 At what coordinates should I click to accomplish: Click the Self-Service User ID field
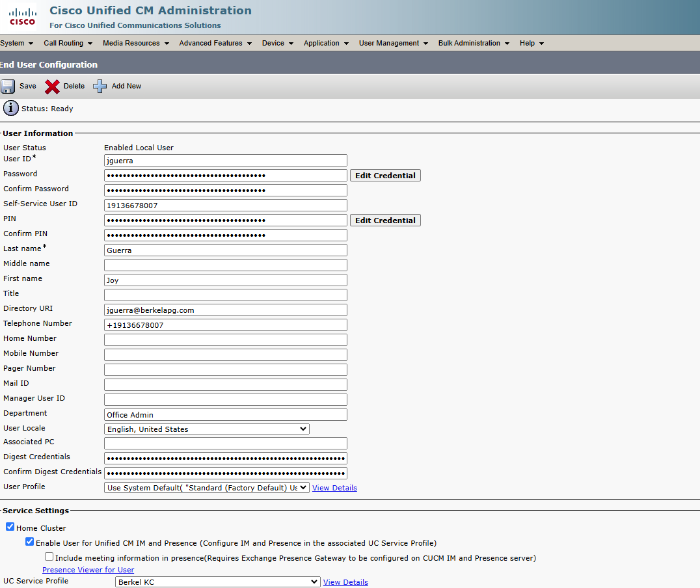tap(226, 206)
